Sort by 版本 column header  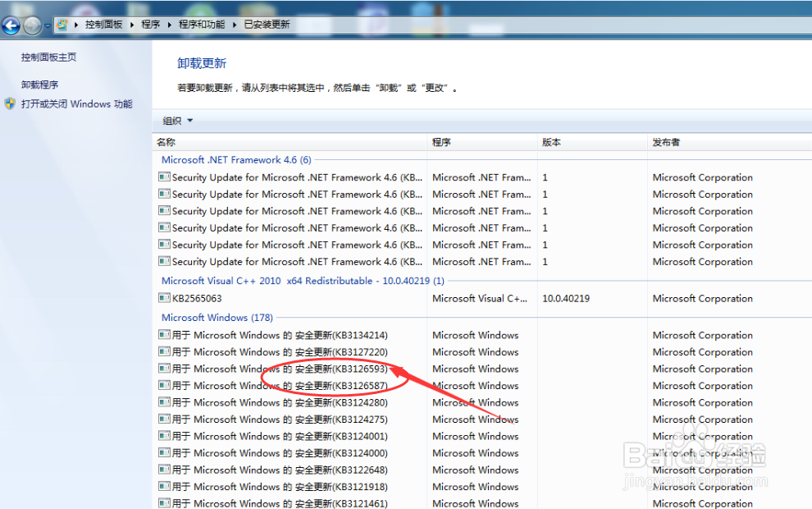(x=551, y=142)
